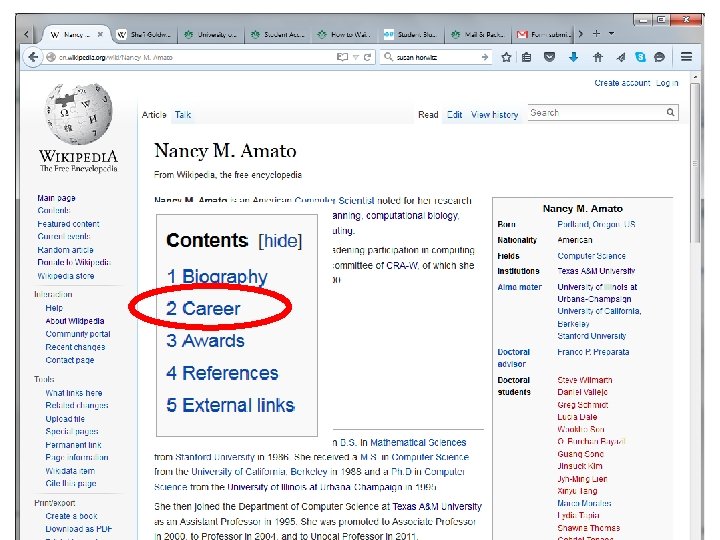Click the reload page icon in address bar

[367, 57]
